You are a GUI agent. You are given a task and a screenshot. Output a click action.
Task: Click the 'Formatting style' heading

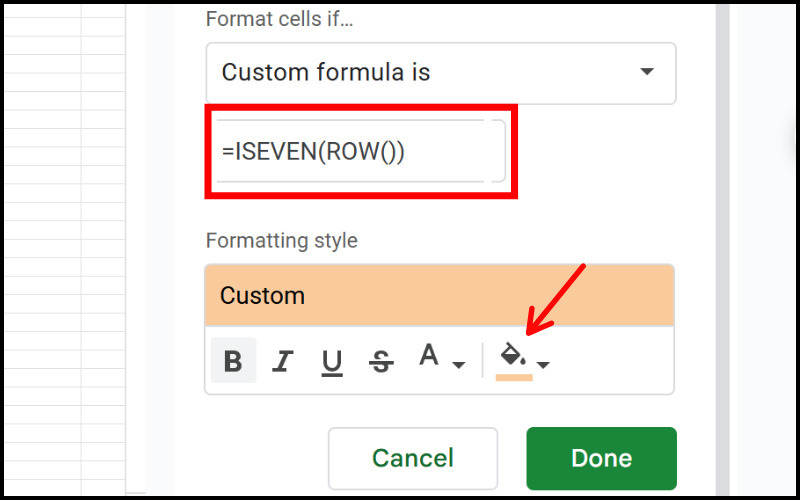tap(281, 241)
